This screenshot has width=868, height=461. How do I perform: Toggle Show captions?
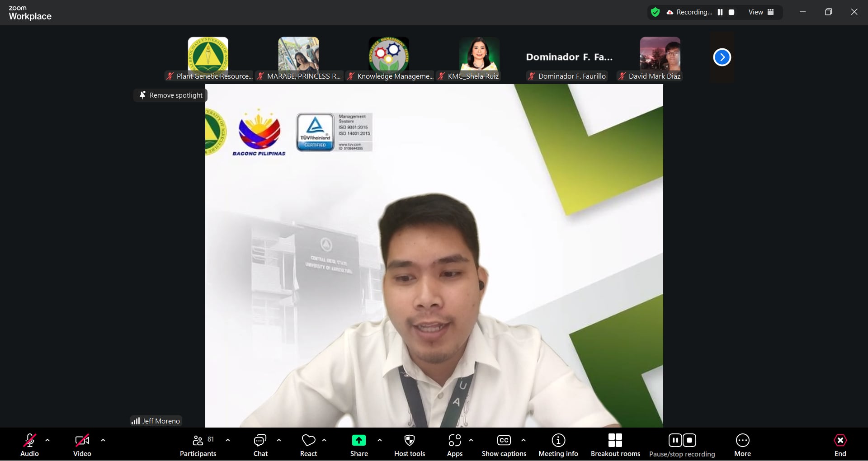click(504, 445)
